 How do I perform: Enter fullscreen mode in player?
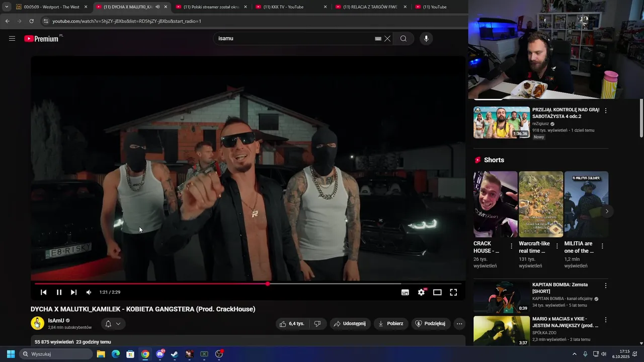(x=453, y=292)
